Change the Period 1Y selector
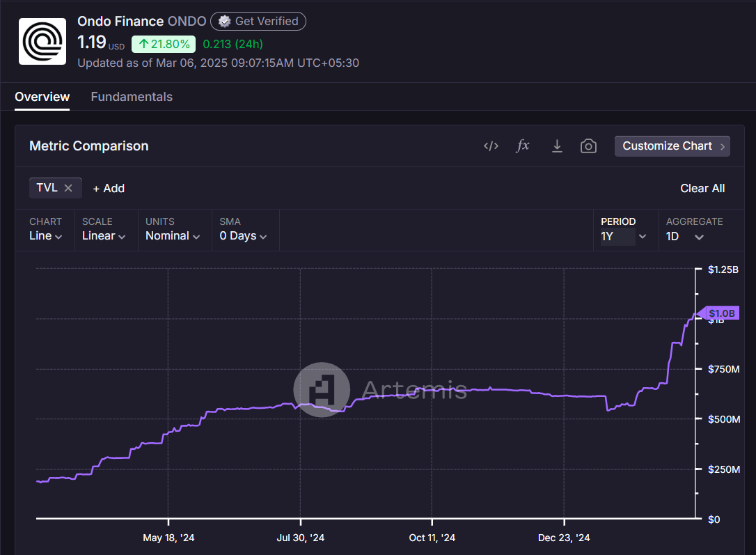This screenshot has width=756, height=555. tap(624, 236)
